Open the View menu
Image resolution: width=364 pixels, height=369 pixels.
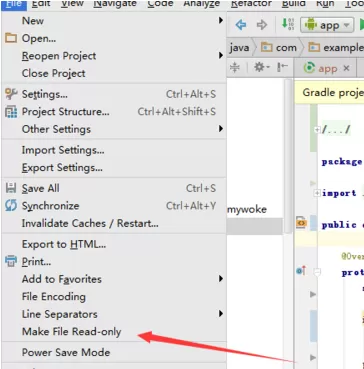coord(72,4)
